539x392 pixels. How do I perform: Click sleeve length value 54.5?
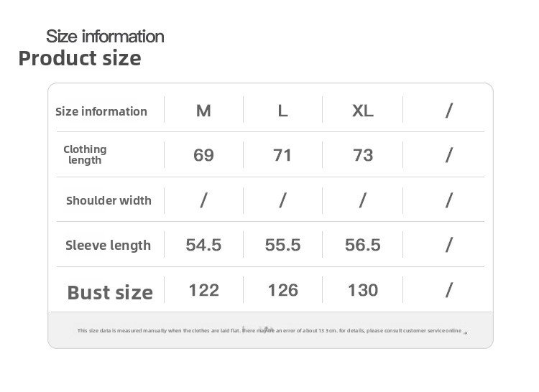(203, 245)
